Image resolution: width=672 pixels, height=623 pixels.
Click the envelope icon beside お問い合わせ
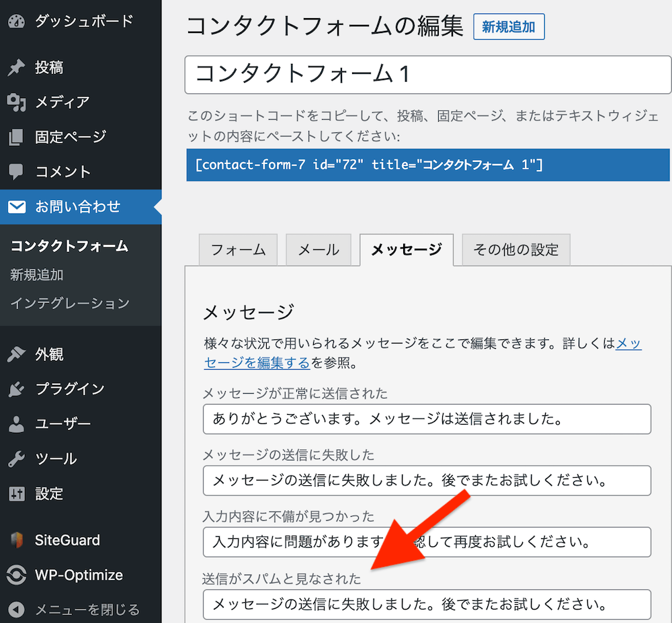(x=16, y=207)
